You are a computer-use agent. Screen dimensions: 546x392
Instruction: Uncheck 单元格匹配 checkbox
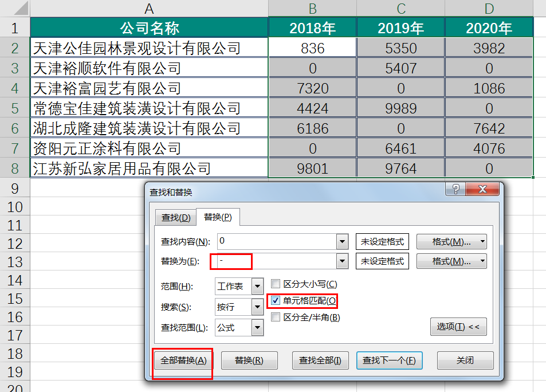[276, 300]
